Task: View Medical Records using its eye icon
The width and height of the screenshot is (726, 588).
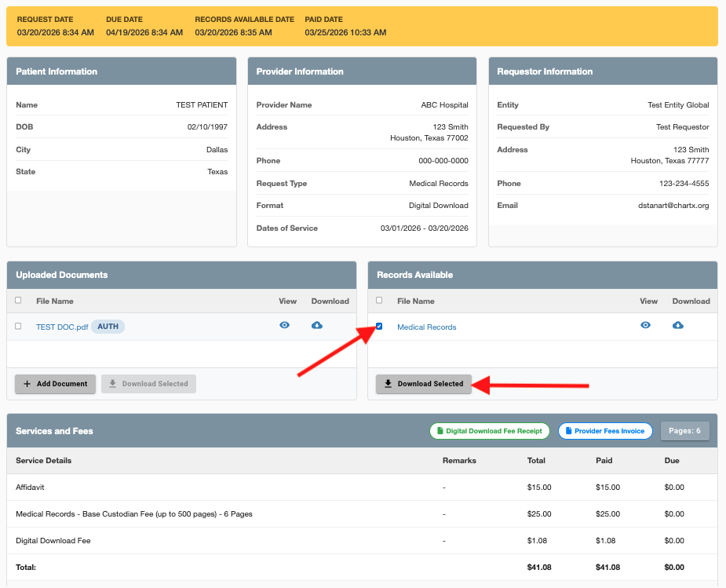Action: click(x=645, y=325)
